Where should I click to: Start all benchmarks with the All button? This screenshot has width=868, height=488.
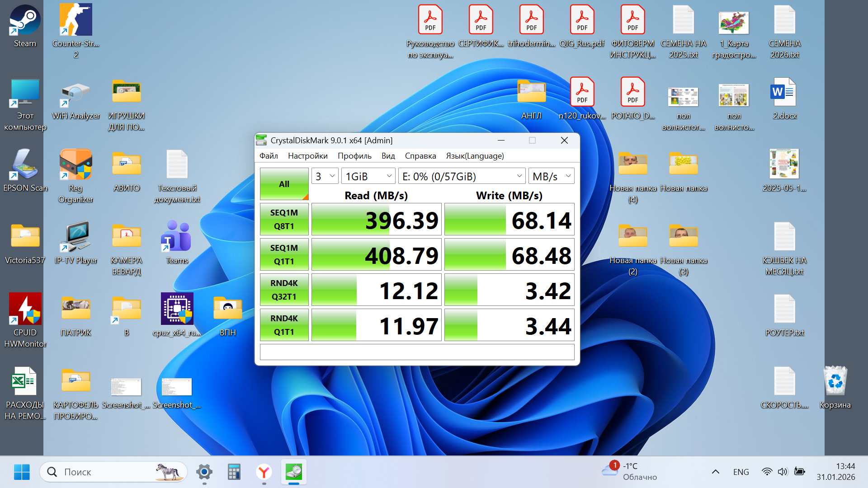[x=284, y=184]
